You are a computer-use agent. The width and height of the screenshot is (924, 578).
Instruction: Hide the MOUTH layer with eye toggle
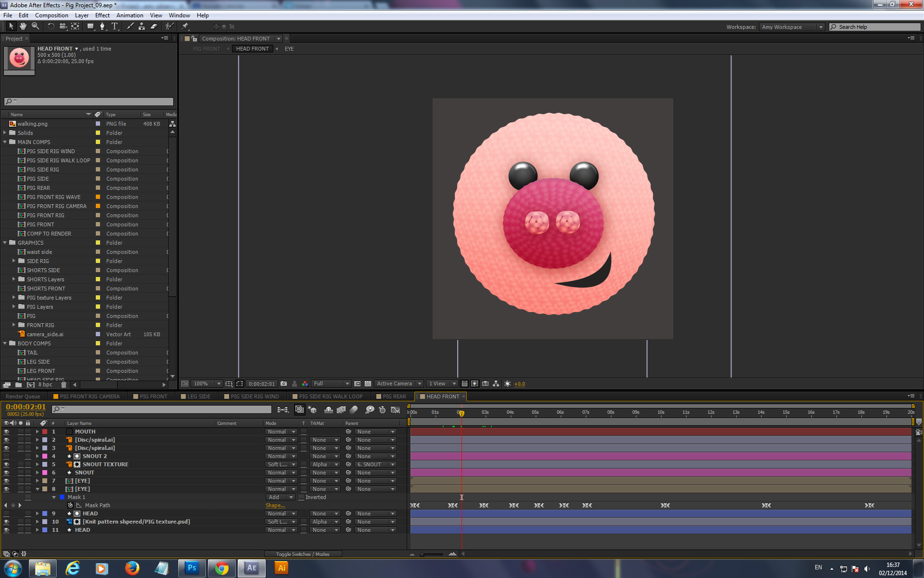tap(6, 432)
